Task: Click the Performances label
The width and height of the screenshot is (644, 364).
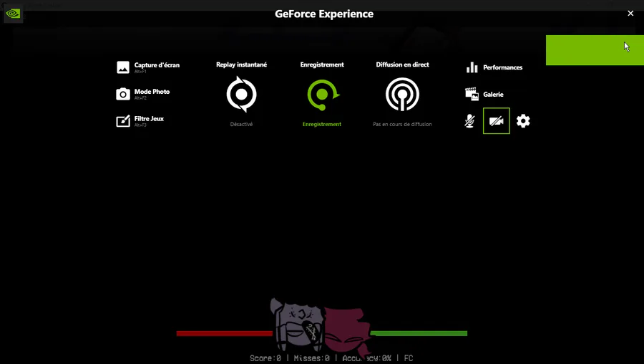Action: tap(503, 67)
